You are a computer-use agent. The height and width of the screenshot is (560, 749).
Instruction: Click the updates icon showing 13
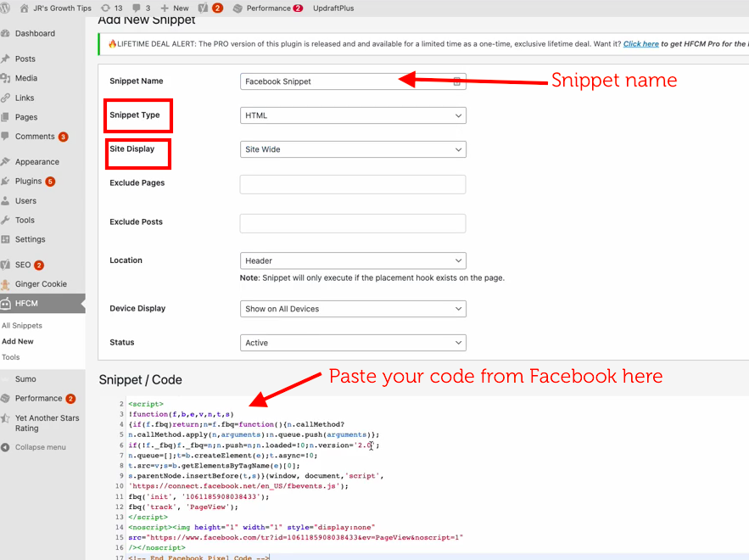point(105,8)
